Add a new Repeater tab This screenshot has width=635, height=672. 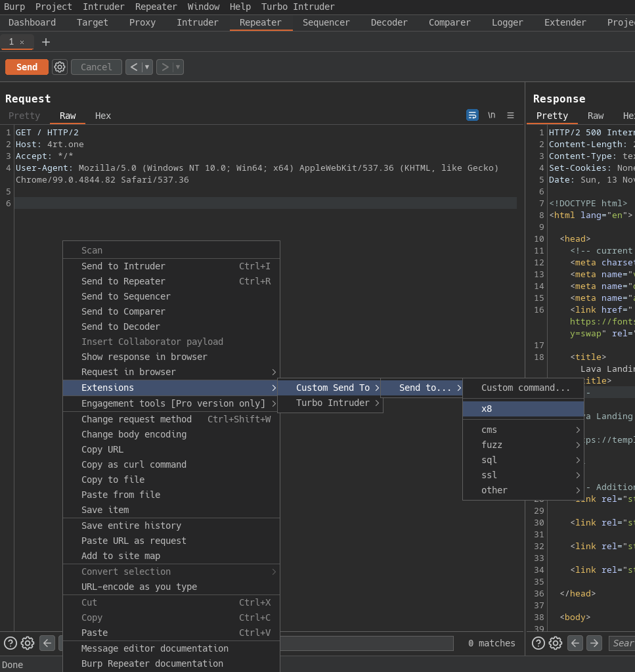tap(46, 42)
